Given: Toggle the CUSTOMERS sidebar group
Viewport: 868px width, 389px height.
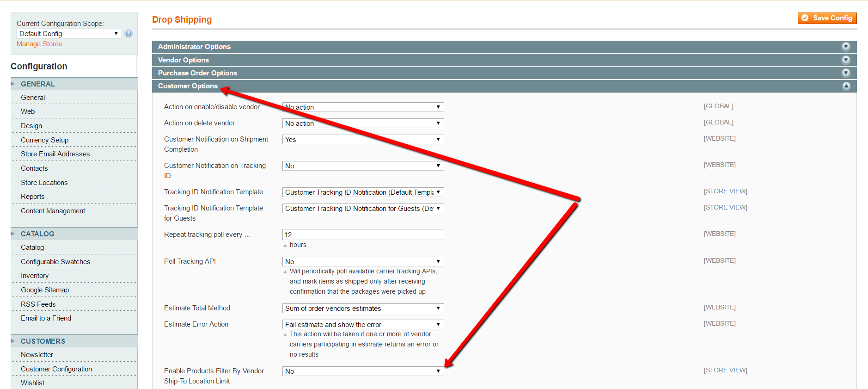Looking at the screenshot, I should [x=74, y=341].
